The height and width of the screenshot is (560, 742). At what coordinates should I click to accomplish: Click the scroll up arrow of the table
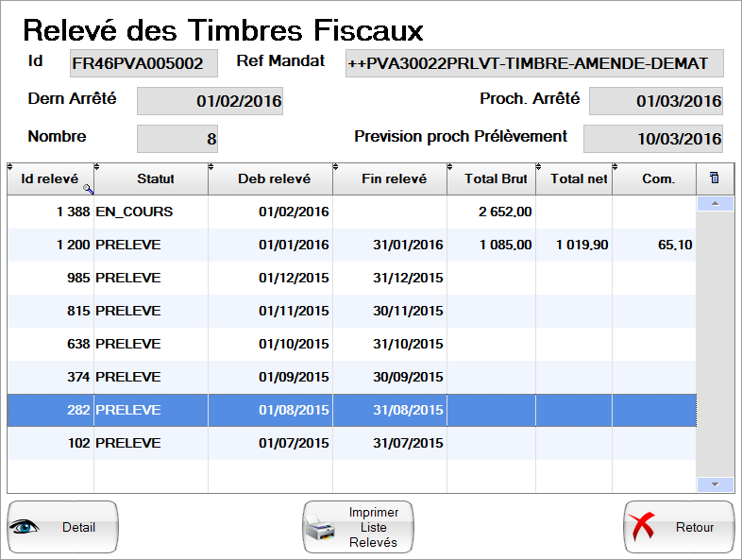715,203
